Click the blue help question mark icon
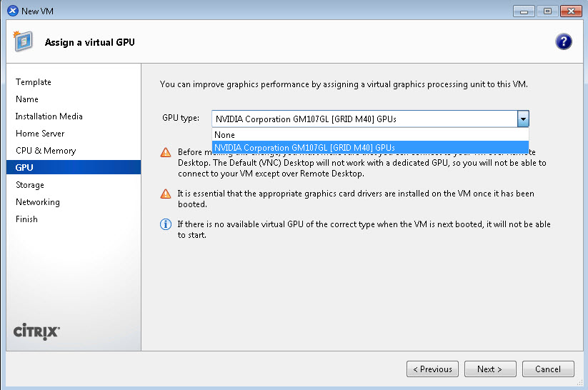The width and height of the screenshot is (588, 390). click(563, 41)
